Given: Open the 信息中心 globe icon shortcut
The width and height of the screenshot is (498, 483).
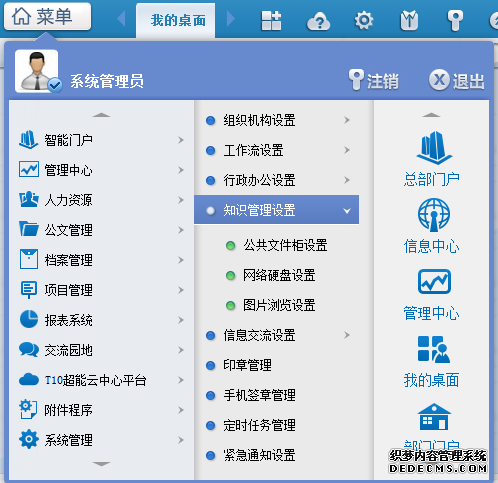Looking at the screenshot, I should [x=434, y=215].
